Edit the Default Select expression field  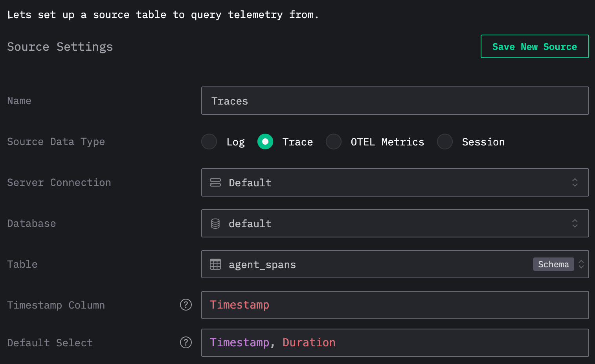(x=395, y=343)
